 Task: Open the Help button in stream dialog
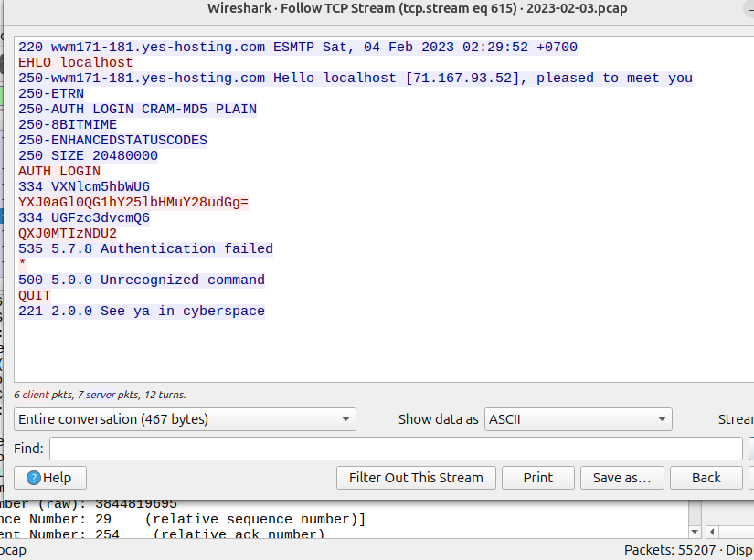50,478
